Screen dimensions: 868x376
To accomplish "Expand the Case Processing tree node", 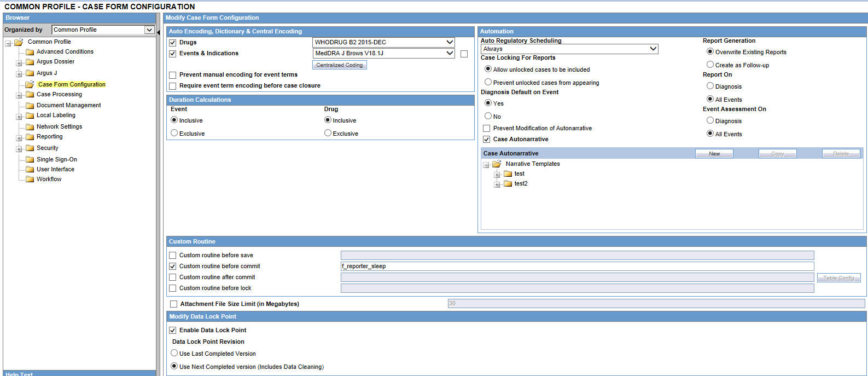I will pos(19,96).
